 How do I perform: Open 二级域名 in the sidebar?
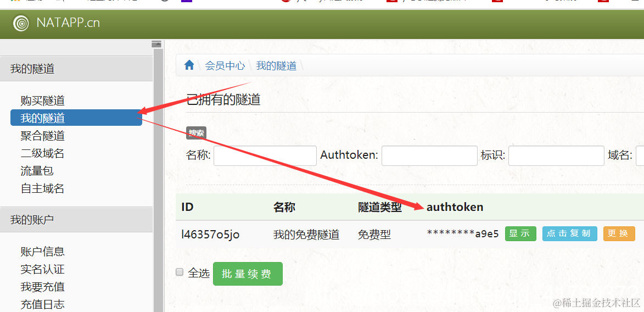tap(43, 153)
